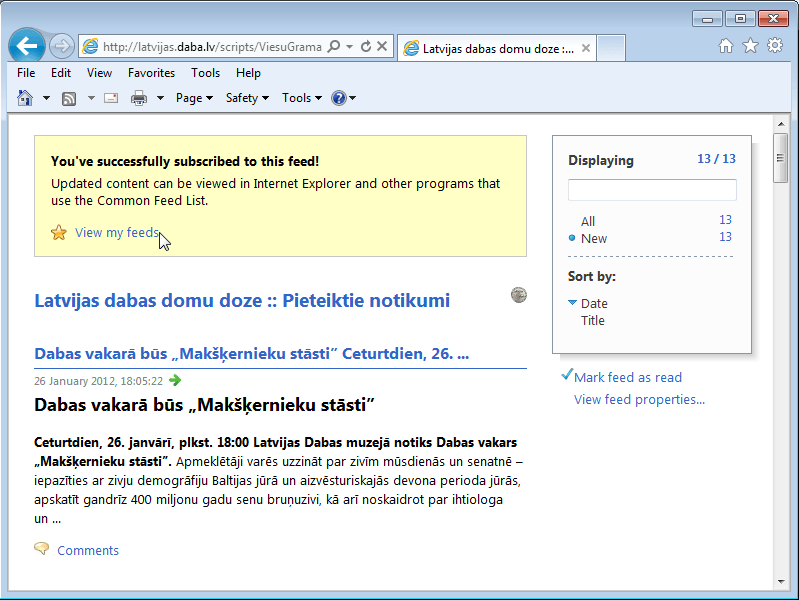Click the blue Help question mark icon
Viewport: 799px width, 600px height.
[339, 97]
